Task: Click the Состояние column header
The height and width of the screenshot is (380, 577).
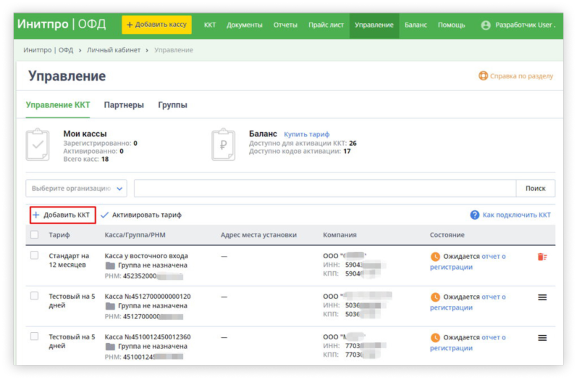Action: (x=447, y=235)
